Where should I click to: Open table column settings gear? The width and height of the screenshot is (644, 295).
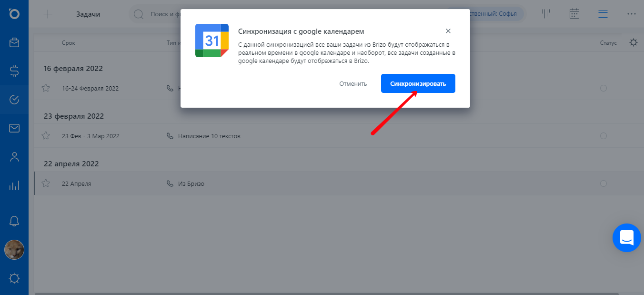634,42
